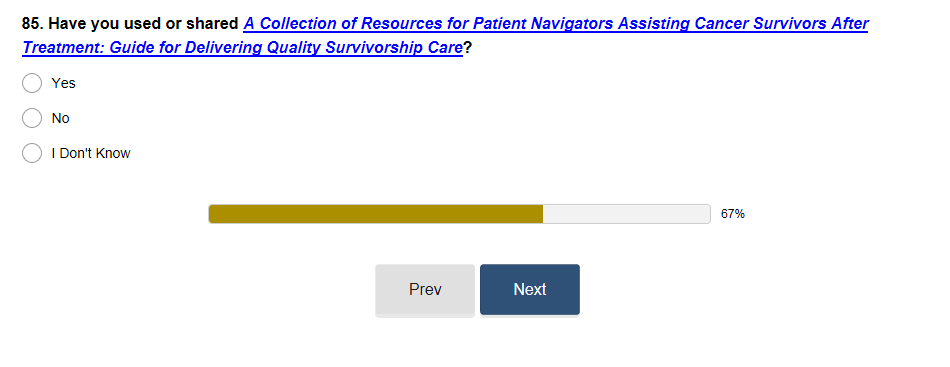Click the No answer label text
The width and height of the screenshot is (950, 367).
click(x=61, y=118)
